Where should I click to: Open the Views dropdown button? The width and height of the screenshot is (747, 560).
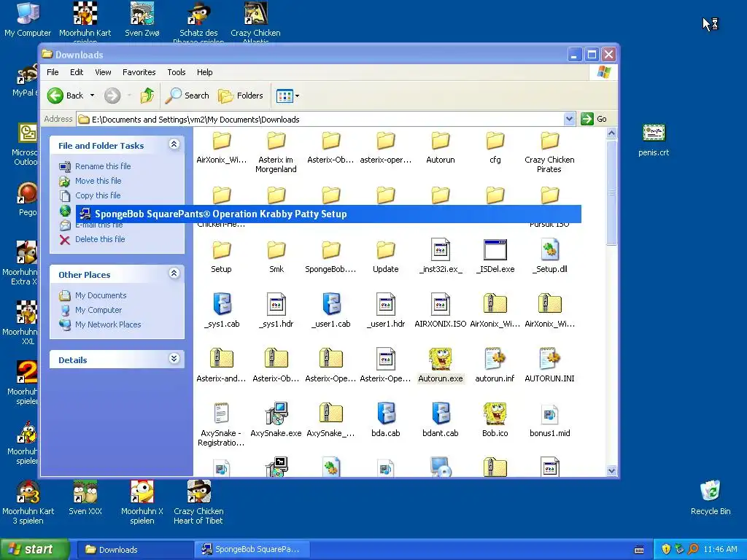click(287, 96)
